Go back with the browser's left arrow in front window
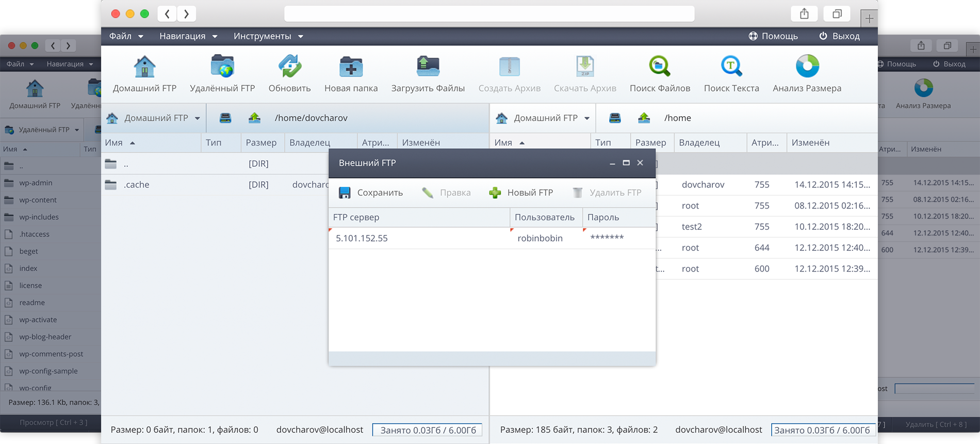The height and width of the screenshot is (444, 980). 167,14
